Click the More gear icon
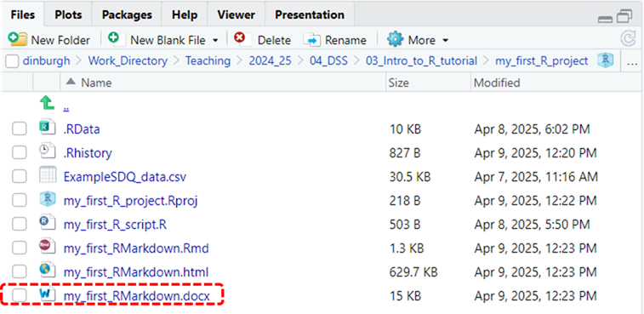Viewport: 644px width, 314px height. (395, 39)
